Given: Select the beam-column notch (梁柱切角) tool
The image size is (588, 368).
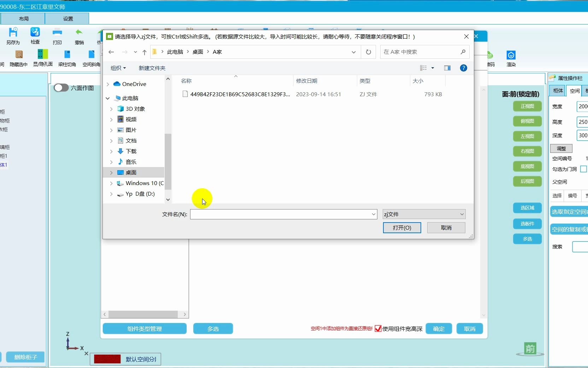Looking at the screenshot, I should pos(67,58).
